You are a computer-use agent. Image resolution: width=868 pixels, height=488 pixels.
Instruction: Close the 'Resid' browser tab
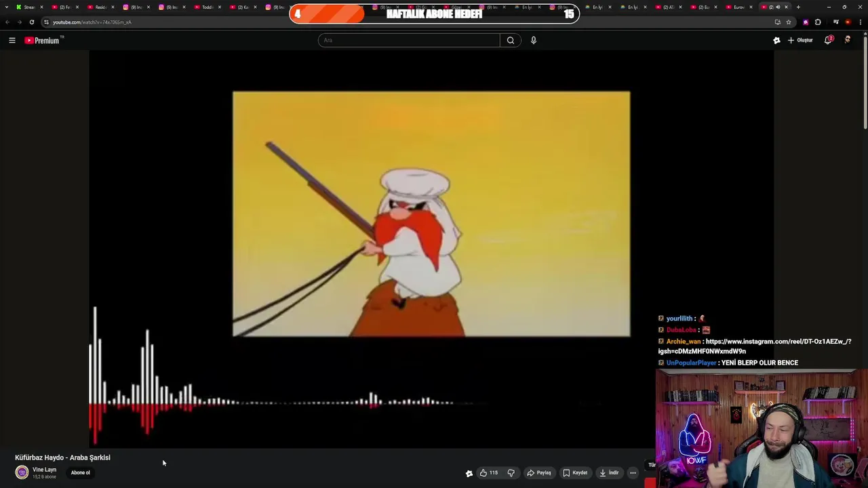(x=113, y=7)
